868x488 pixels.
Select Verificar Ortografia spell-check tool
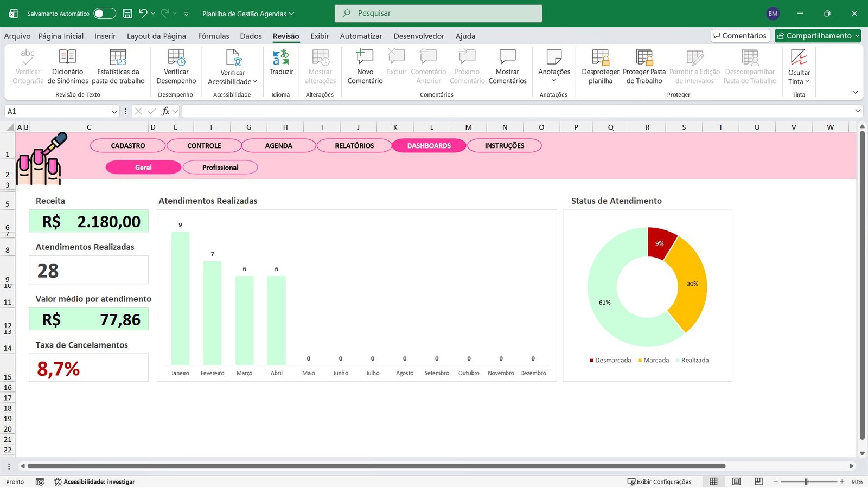tap(27, 65)
